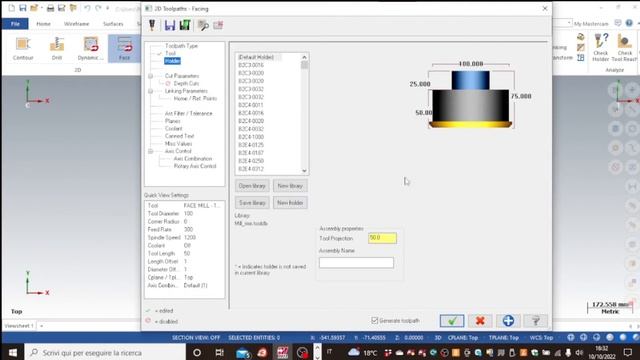Screen dimensions: 640x360
Task: Click the blue plus Apply button
Action: (x=508, y=321)
